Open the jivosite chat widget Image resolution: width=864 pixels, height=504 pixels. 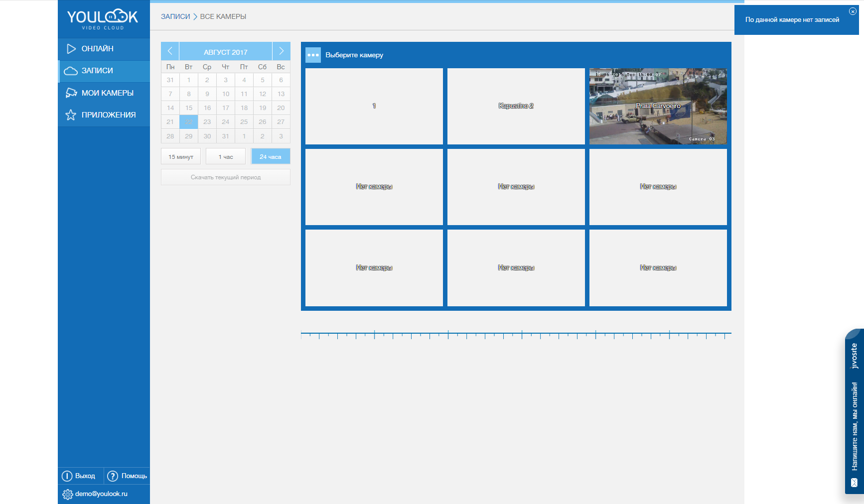click(x=854, y=411)
